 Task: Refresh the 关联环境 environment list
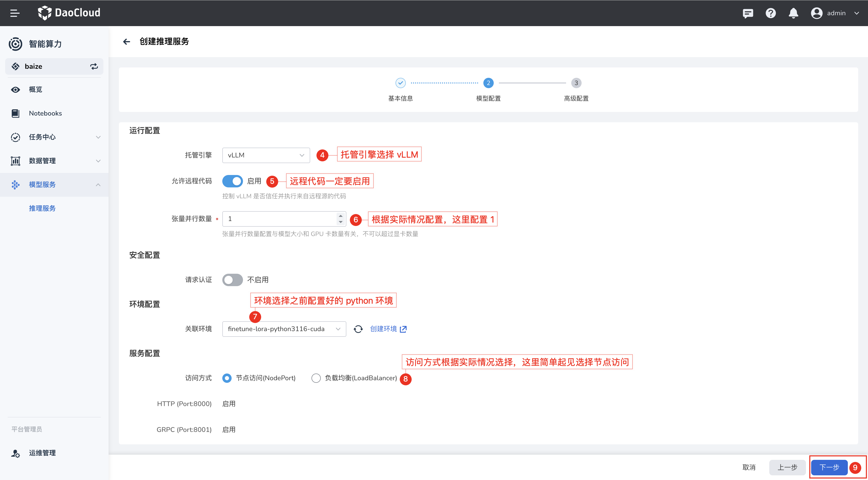click(x=358, y=329)
